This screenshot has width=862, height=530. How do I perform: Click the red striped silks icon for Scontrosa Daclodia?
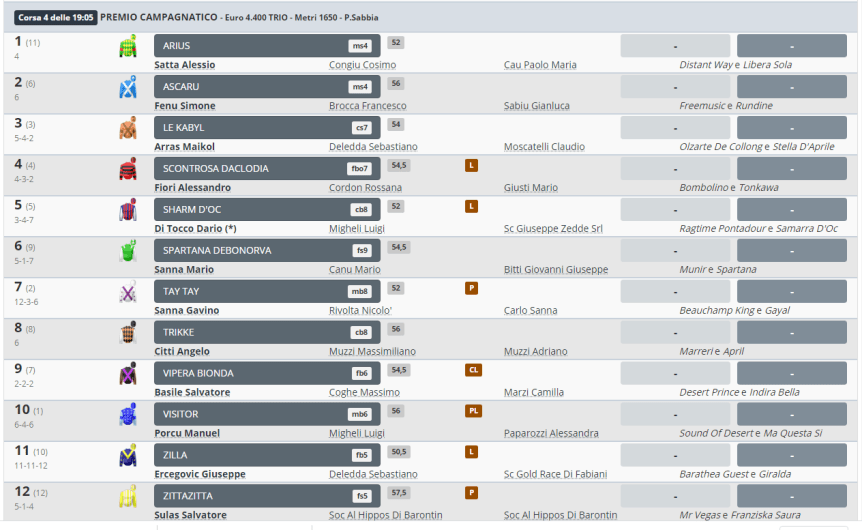(x=128, y=170)
